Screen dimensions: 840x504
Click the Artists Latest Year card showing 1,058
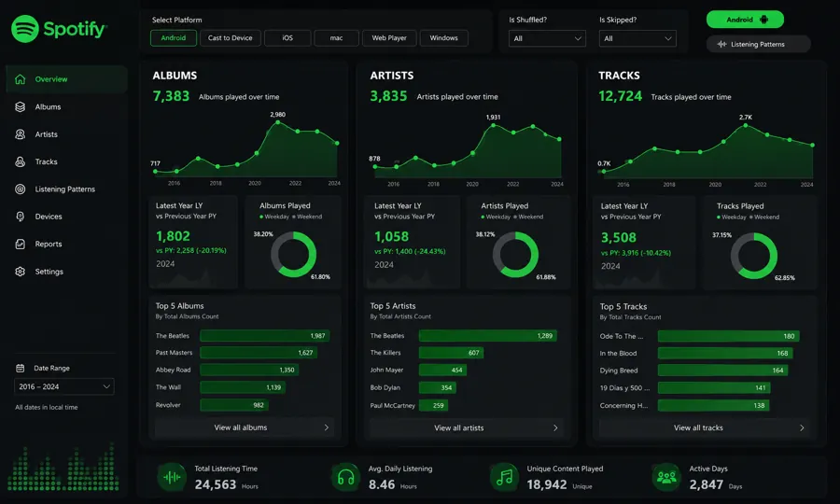tap(412, 242)
